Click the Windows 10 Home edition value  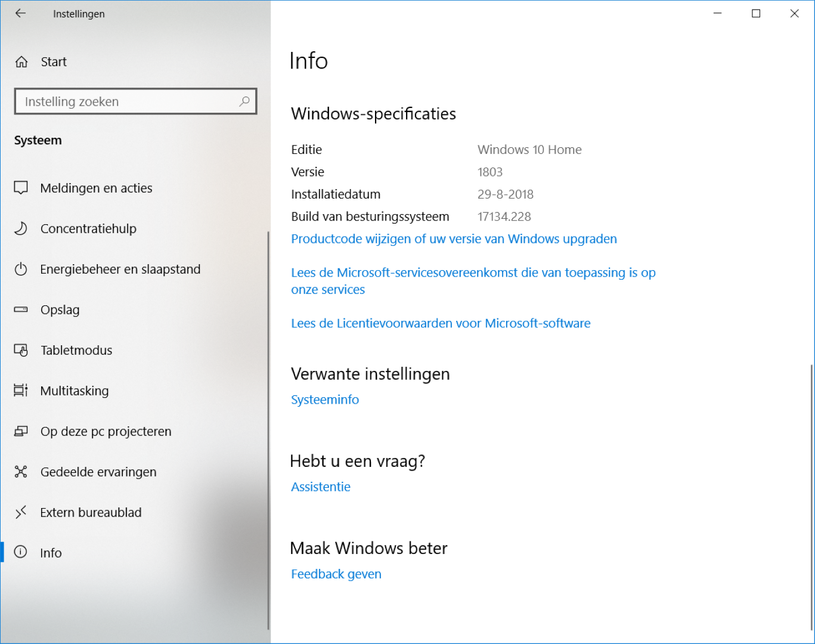pyautogui.click(x=529, y=150)
